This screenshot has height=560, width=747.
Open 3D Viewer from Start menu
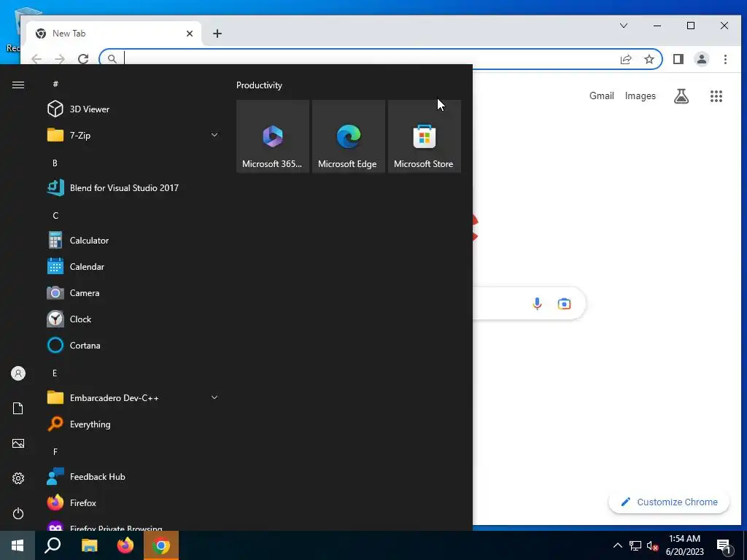(133, 109)
